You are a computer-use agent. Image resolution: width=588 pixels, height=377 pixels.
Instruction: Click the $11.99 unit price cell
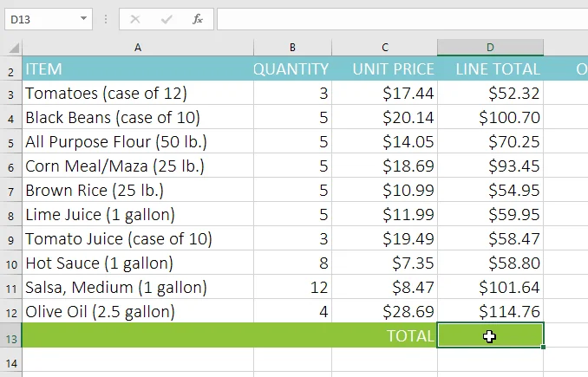click(384, 214)
